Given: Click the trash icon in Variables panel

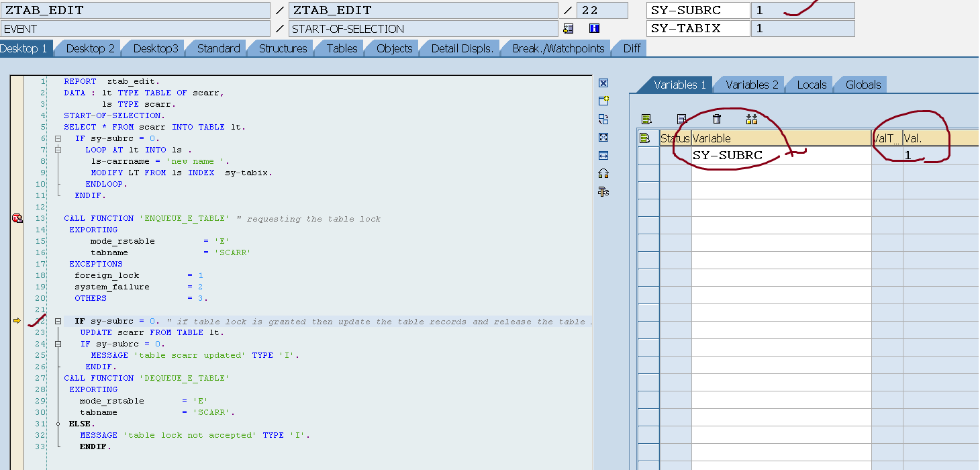Looking at the screenshot, I should [717, 118].
